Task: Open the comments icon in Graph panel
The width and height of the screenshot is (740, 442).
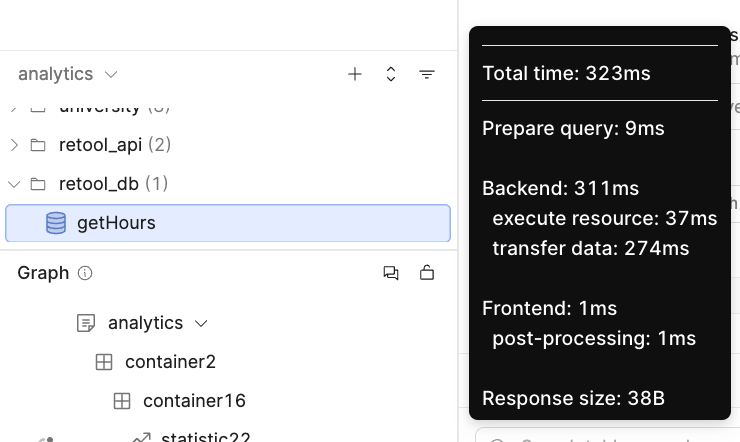Action: [391, 273]
